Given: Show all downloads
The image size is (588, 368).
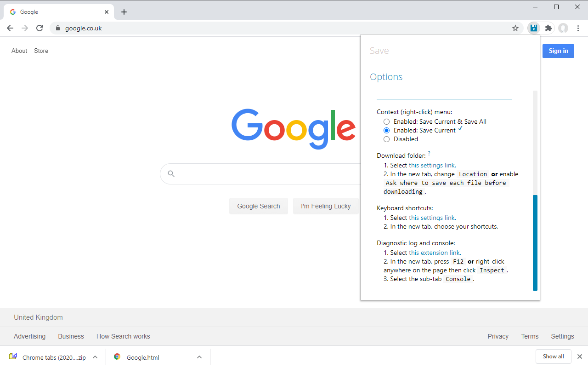Looking at the screenshot, I should click(553, 356).
